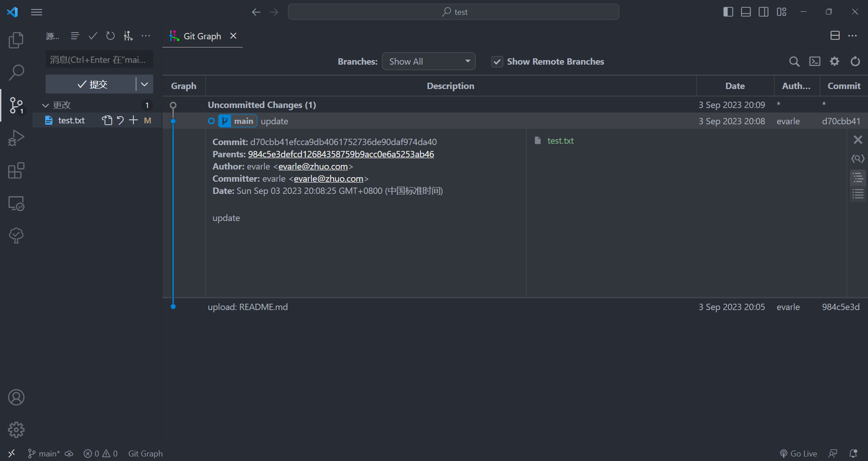The height and width of the screenshot is (461, 868).
Task: Open the Branches 'Show All' dropdown
Action: point(429,61)
